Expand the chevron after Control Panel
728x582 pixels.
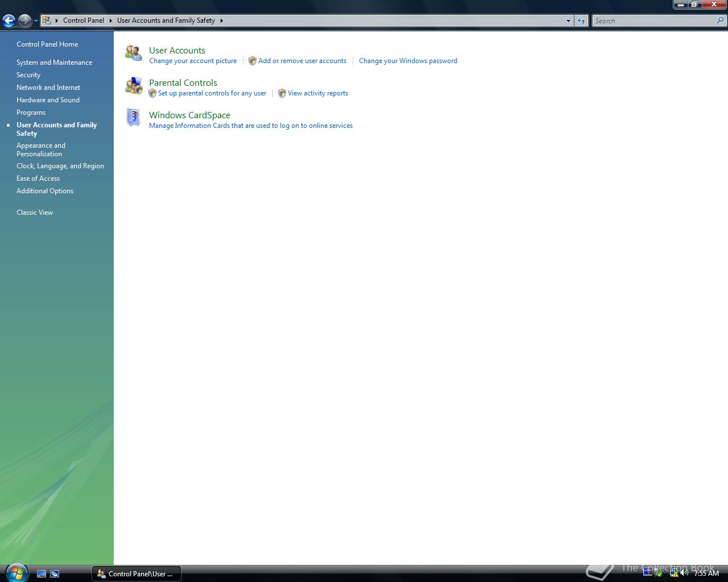click(x=110, y=20)
